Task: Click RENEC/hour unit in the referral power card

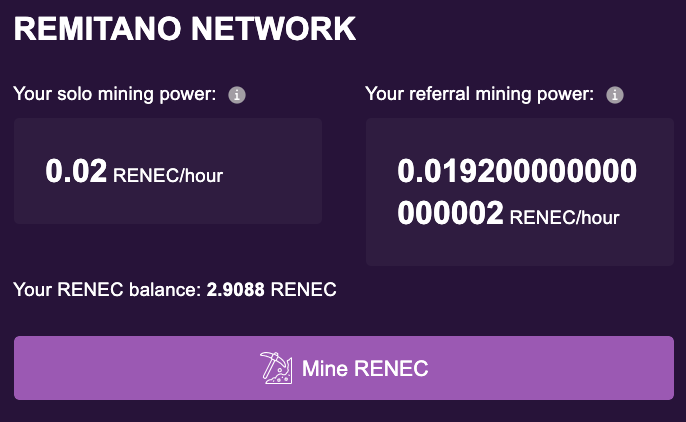Action: tap(564, 217)
